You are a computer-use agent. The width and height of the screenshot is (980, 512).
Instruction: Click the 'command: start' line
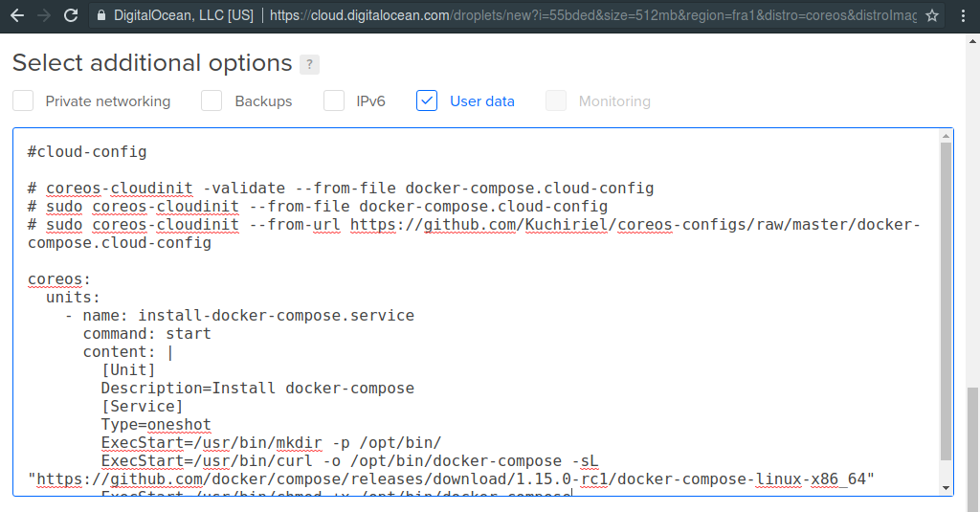(146, 333)
